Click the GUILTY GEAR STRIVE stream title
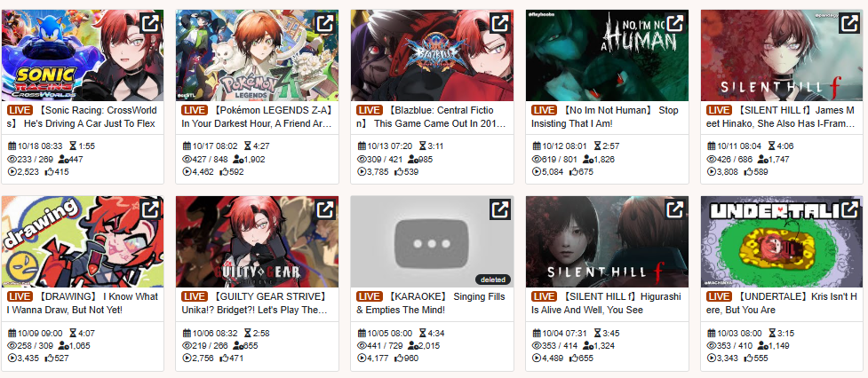Screen dimensions: 868x378 257,303
